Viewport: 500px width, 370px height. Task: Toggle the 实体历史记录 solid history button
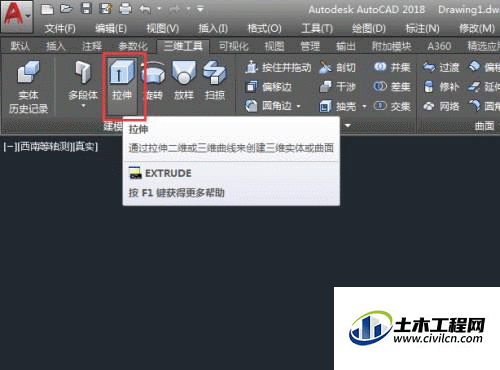tap(28, 87)
